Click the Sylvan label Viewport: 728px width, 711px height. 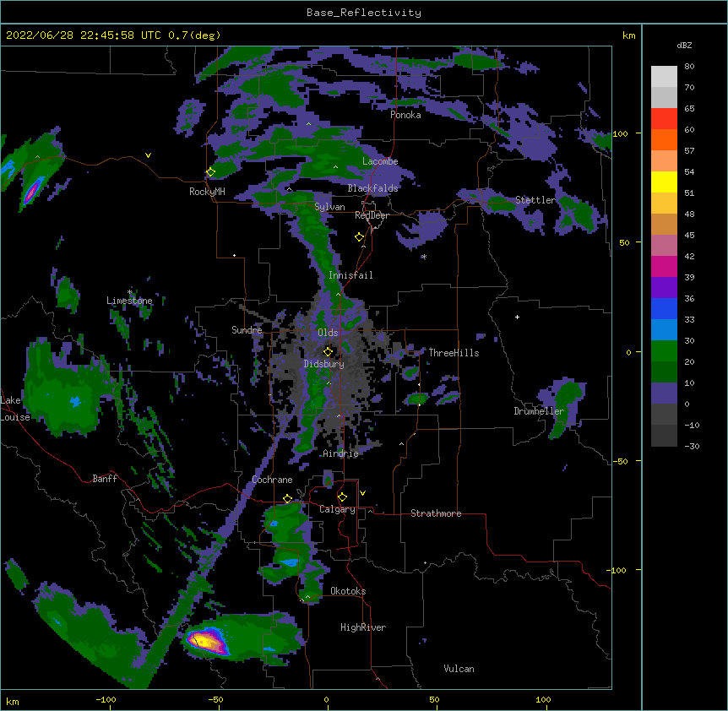click(329, 207)
